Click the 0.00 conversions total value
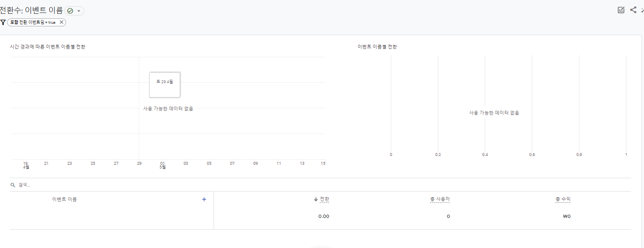 coord(323,217)
